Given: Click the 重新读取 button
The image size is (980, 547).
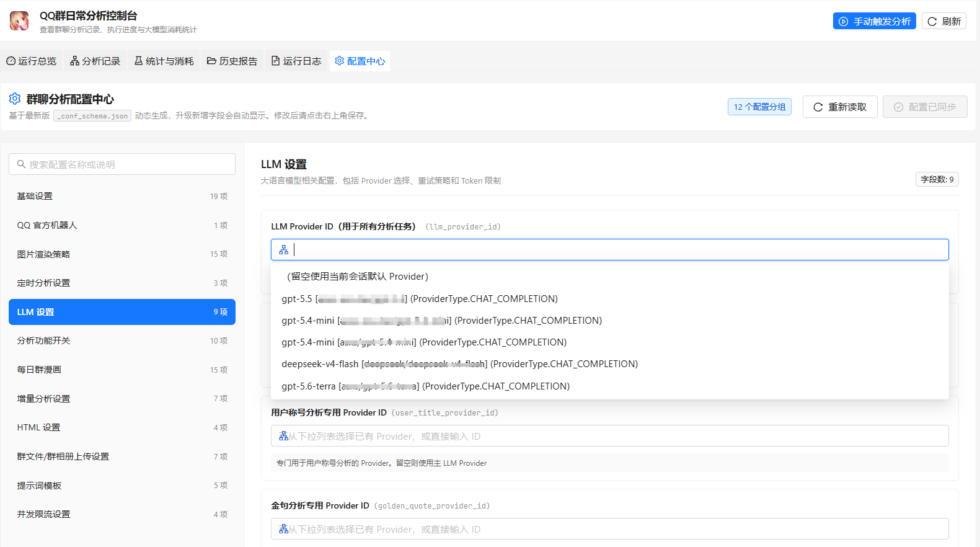Looking at the screenshot, I should (x=840, y=107).
